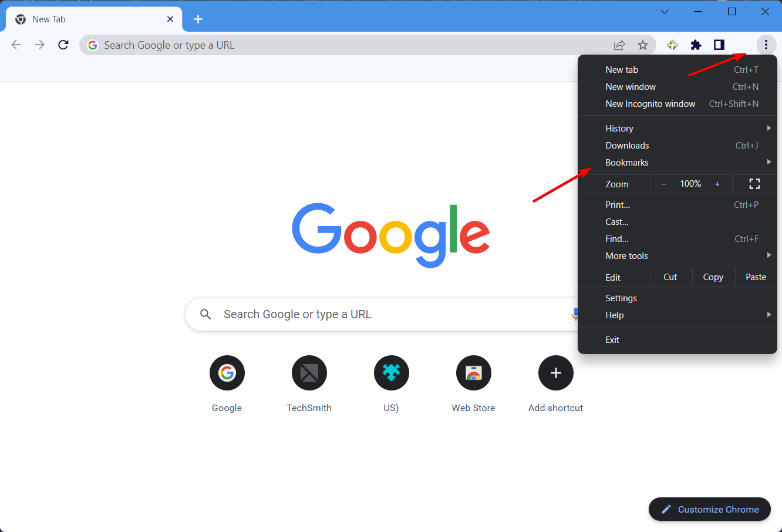Expand the Bookmarks submenu
This screenshot has width=782, height=532.
click(x=627, y=162)
